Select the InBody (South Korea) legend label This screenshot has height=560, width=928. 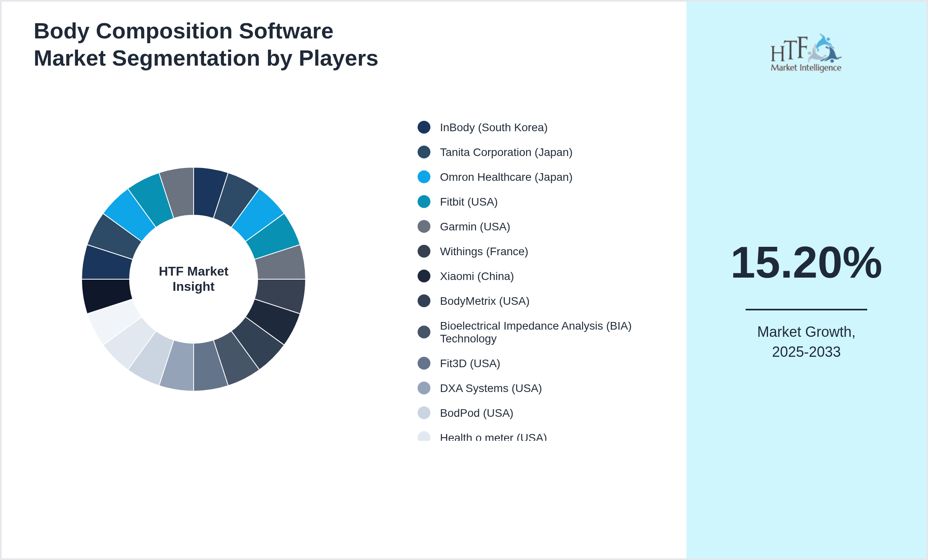click(494, 127)
